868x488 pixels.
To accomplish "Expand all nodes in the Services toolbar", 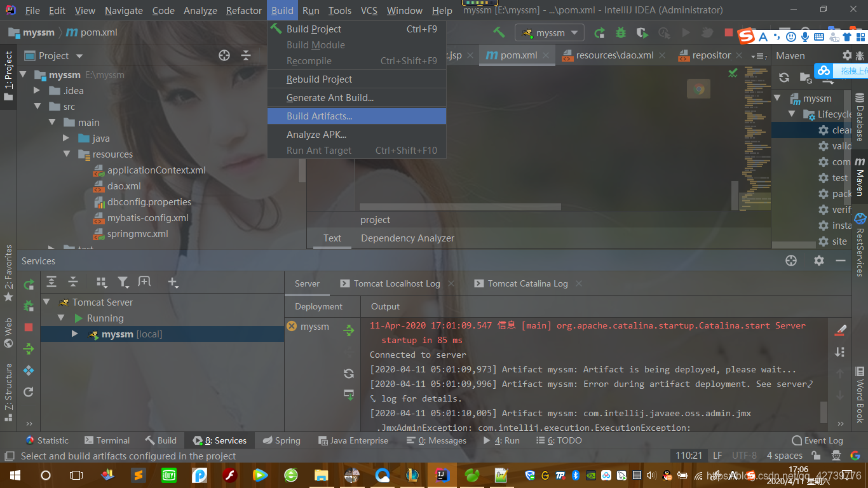I will click(x=51, y=282).
